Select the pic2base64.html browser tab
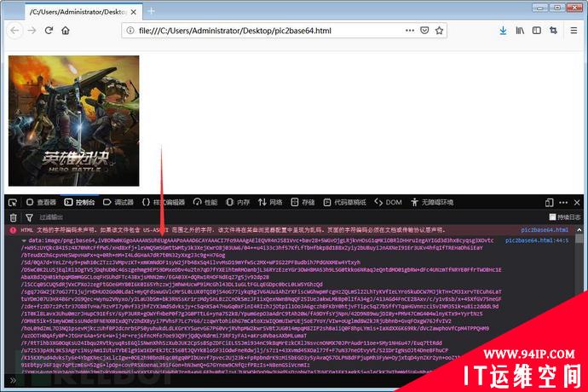 click(84, 12)
